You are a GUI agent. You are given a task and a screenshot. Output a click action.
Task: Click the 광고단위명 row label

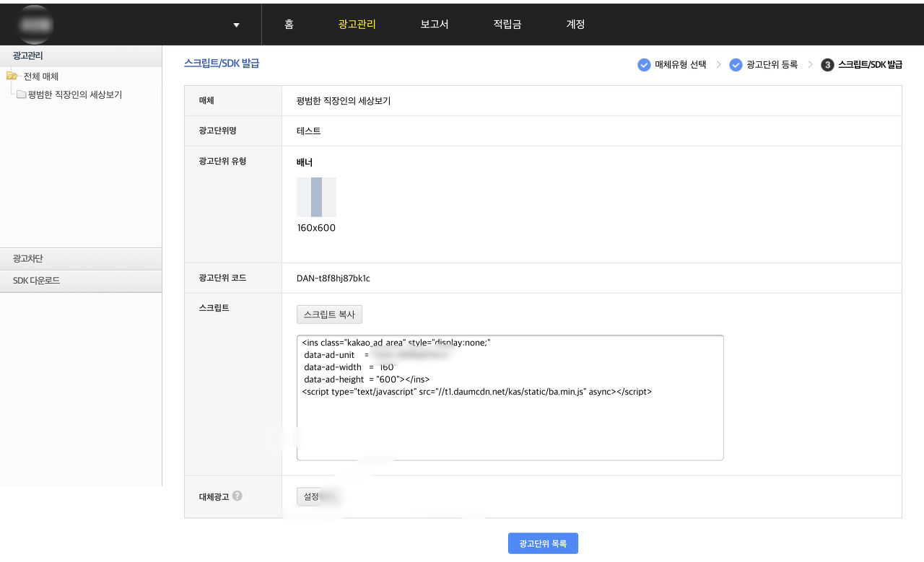click(x=218, y=131)
